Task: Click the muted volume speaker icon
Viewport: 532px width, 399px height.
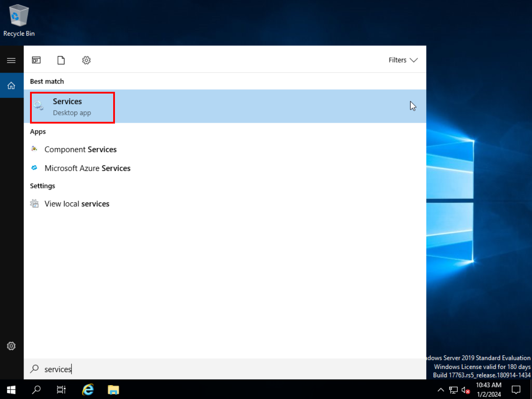Action: [x=465, y=389]
